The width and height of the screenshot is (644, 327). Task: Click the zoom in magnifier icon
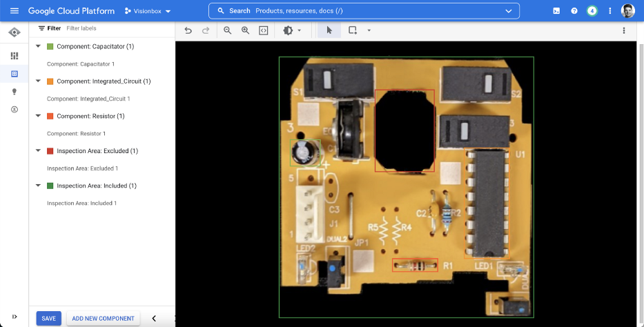click(x=246, y=30)
